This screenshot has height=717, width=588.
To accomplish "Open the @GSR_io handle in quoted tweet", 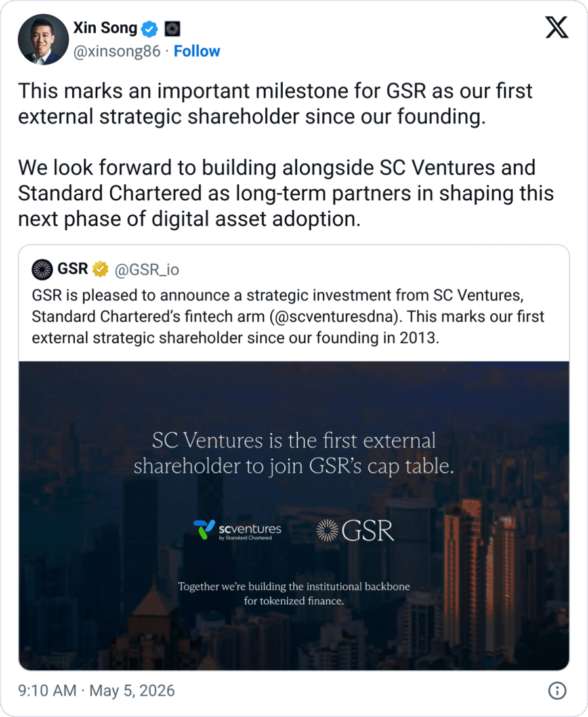I will pyautogui.click(x=147, y=270).
